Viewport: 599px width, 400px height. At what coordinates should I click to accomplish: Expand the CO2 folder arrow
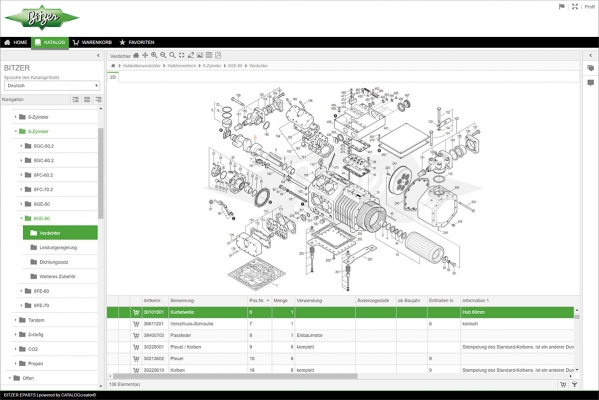click(x=15, y=349)
